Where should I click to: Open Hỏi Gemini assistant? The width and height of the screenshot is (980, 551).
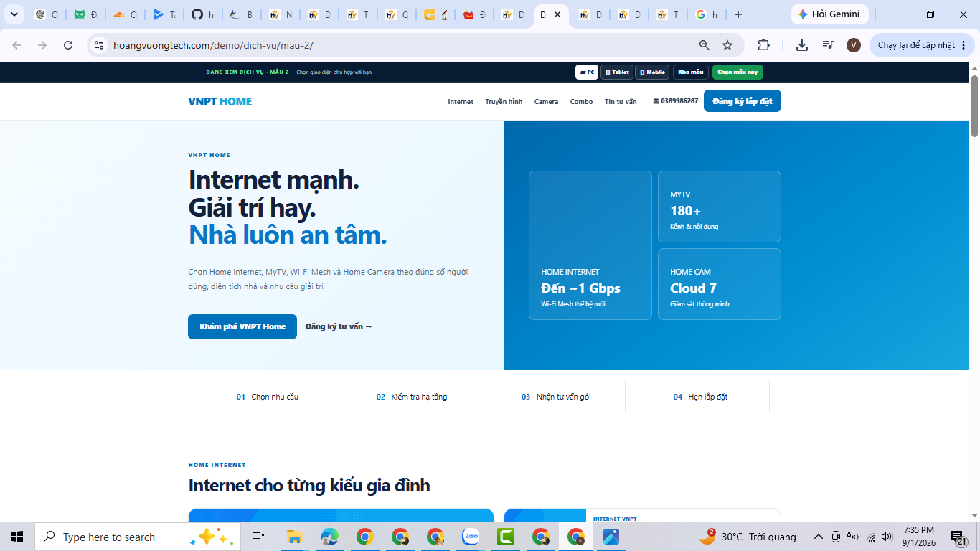(829, 14)
